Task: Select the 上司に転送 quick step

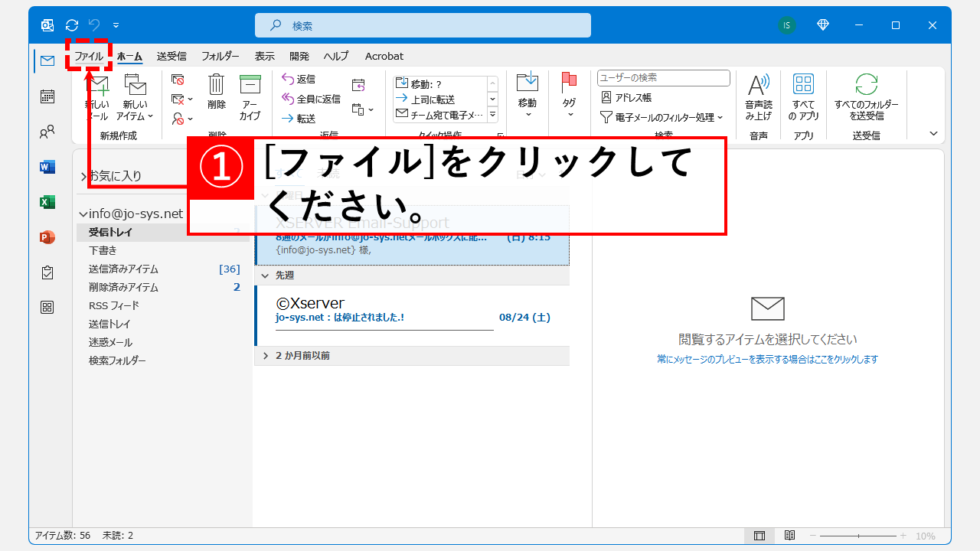Action: tap(439, 99)
